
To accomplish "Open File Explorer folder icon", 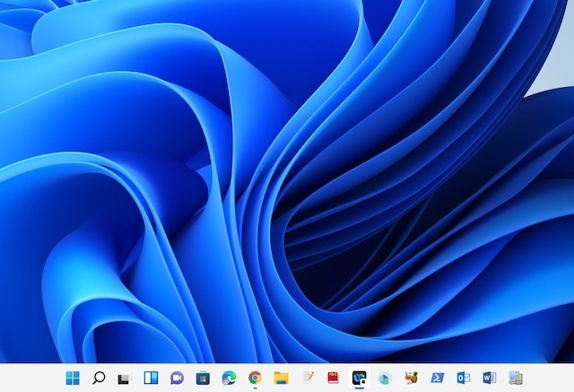I will pos(281,378).
